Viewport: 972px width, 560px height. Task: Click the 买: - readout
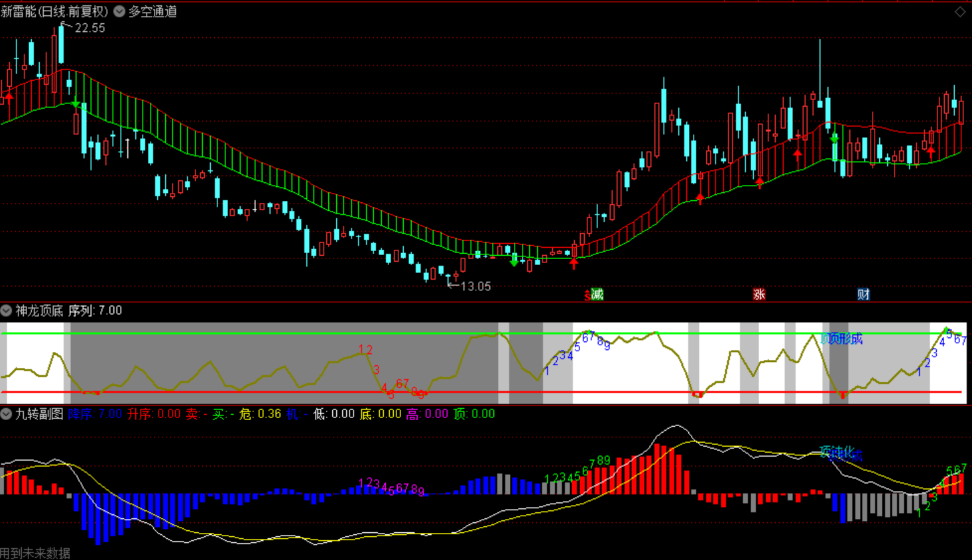223,414
